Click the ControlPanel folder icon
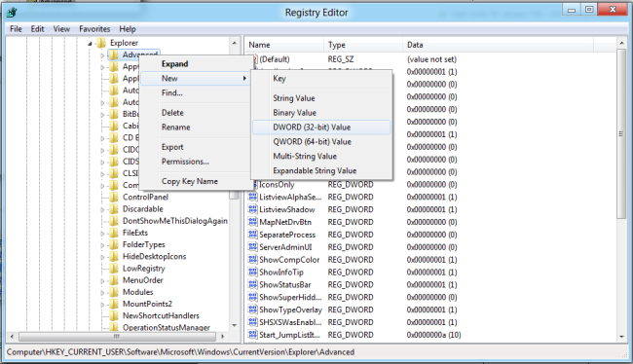 (114, 197)
